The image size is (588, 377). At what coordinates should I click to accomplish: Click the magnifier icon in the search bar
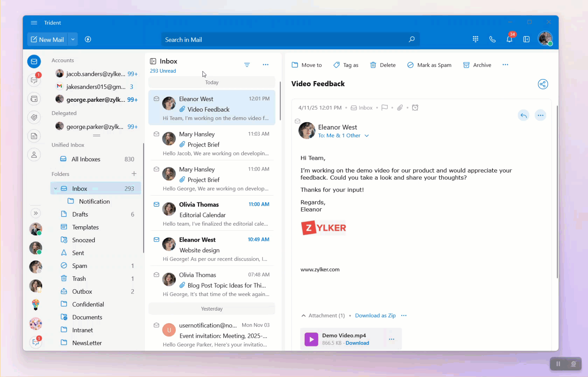pos(412,40)
